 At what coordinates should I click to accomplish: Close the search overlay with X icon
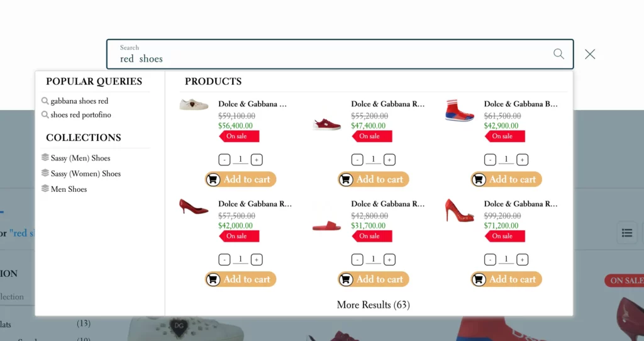[x=590, y=54]
